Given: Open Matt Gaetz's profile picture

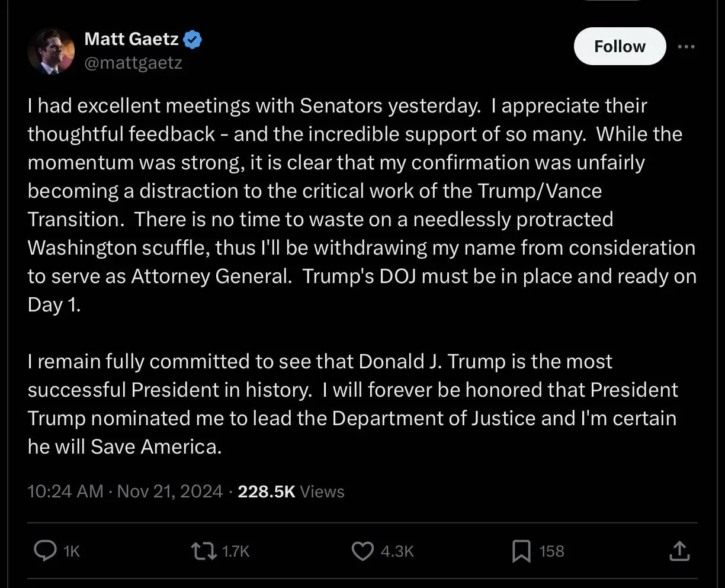Looking at the screenshot, I should [x=52, y=52].
